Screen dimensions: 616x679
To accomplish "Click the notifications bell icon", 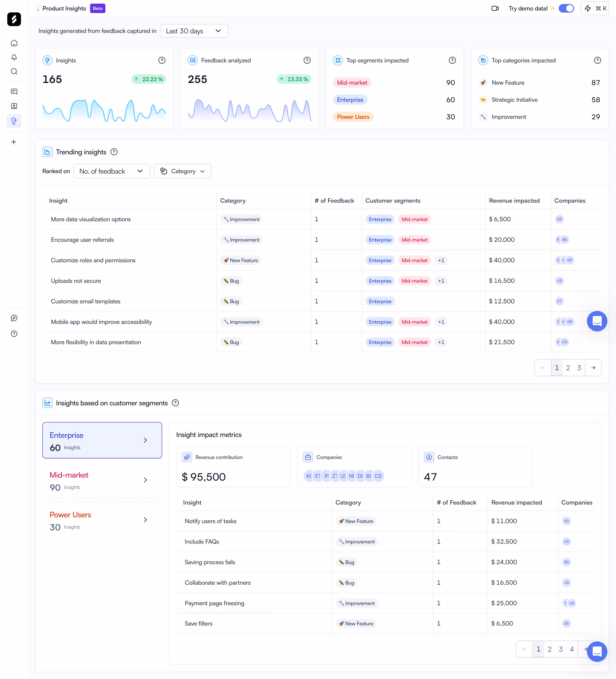I will 14,57.
